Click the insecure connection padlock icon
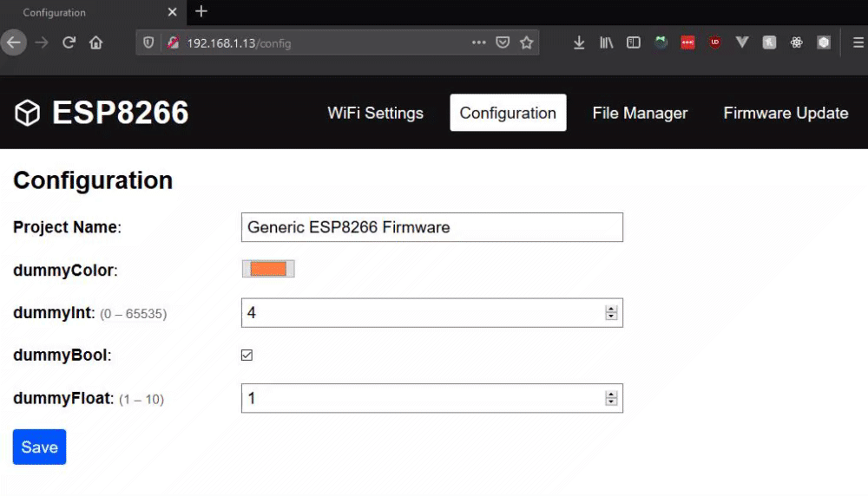868x496 pixels. point(174,42)
